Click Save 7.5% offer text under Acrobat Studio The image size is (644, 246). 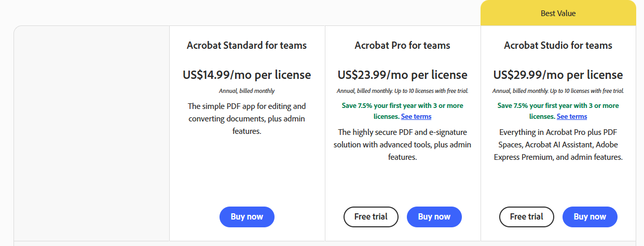tap(558, 111)
